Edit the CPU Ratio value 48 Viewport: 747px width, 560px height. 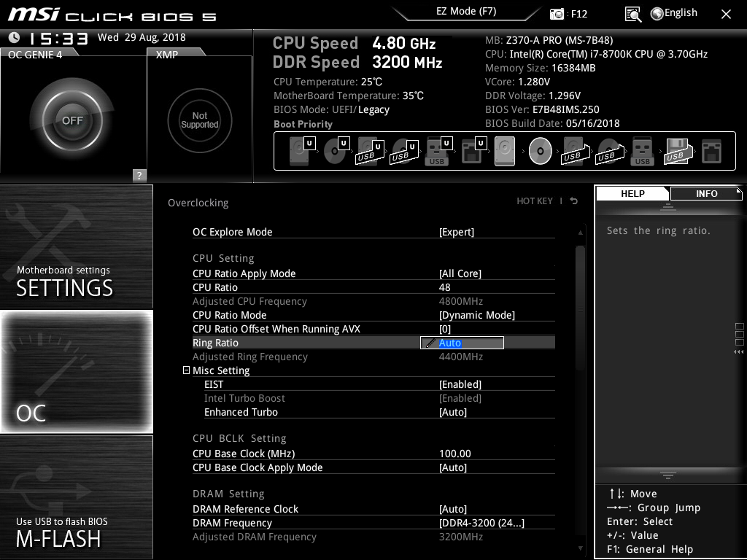point(444,287)
